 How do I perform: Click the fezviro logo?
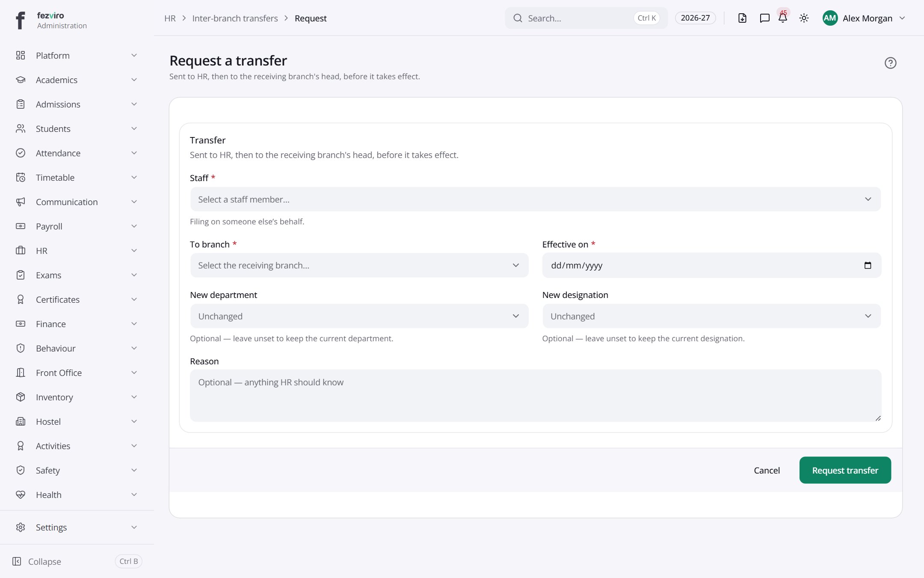pyautogui.click(x=20, y=20)
